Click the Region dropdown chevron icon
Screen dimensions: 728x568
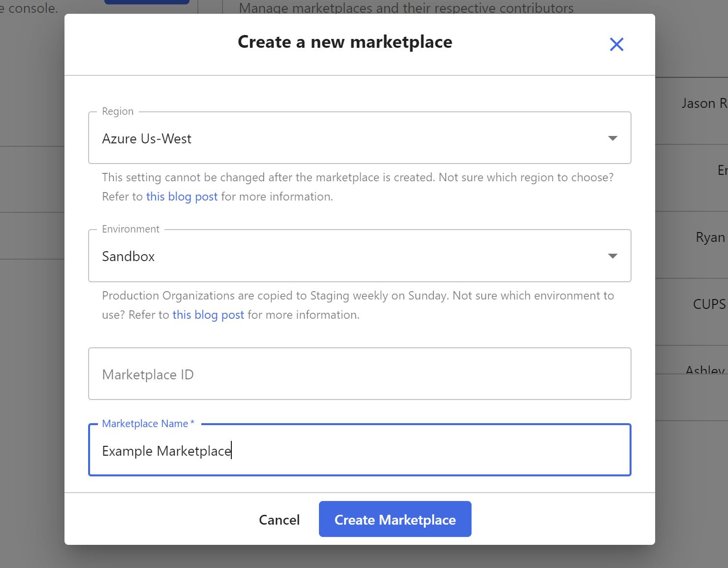(x=612, y=138)
